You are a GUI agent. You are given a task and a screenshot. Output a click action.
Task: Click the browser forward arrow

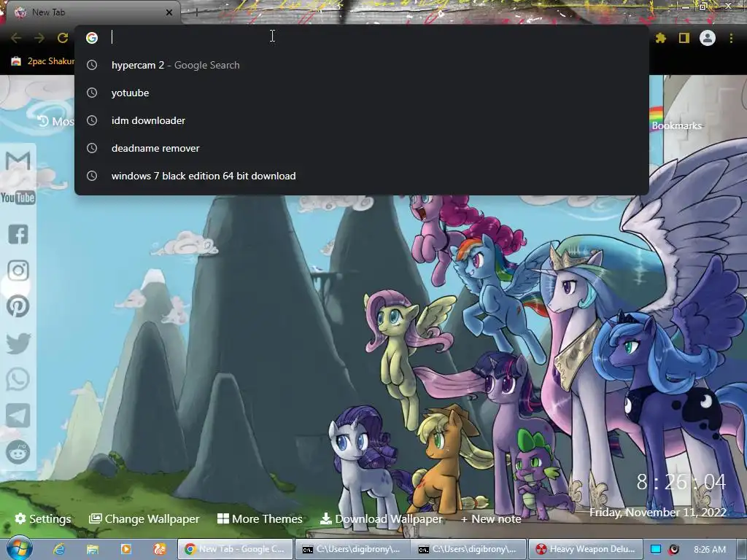click(39, 38)
